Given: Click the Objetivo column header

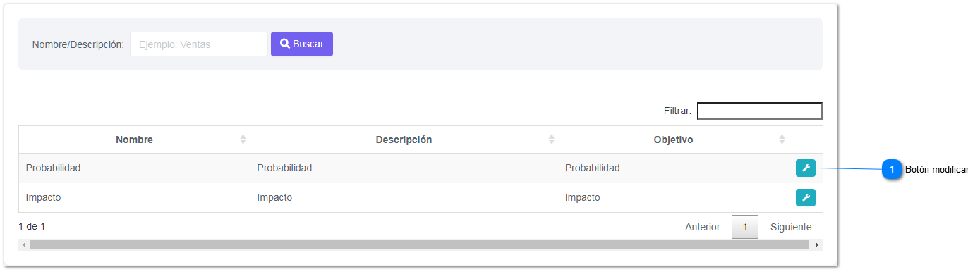Looking at the screenshot, I should pyautogui.click(x=674, y=140).
